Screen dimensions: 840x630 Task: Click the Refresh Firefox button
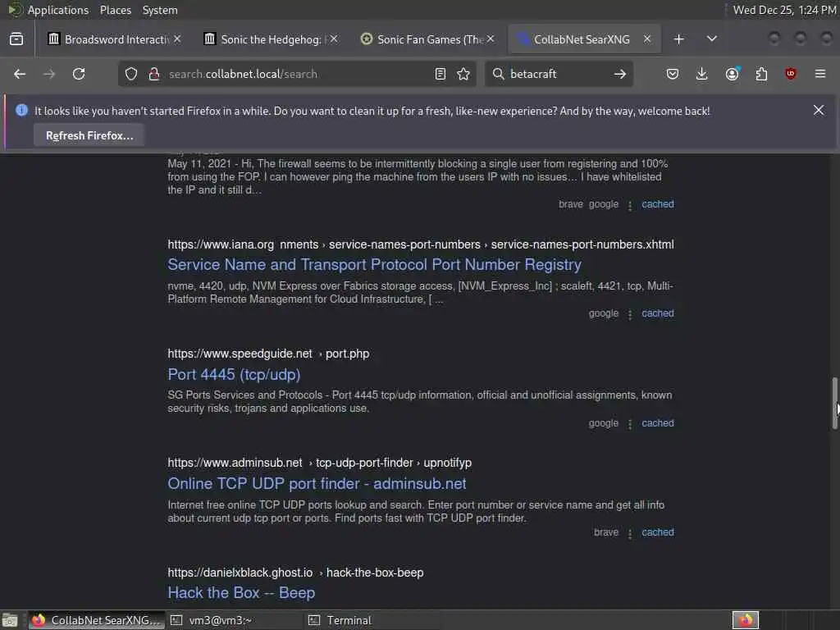tap(89, 135)
